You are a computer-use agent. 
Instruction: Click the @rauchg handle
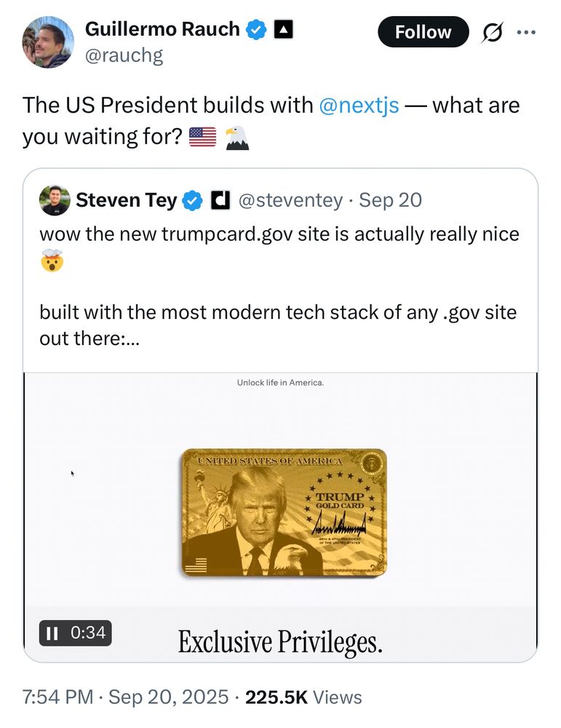coord(124,55)
